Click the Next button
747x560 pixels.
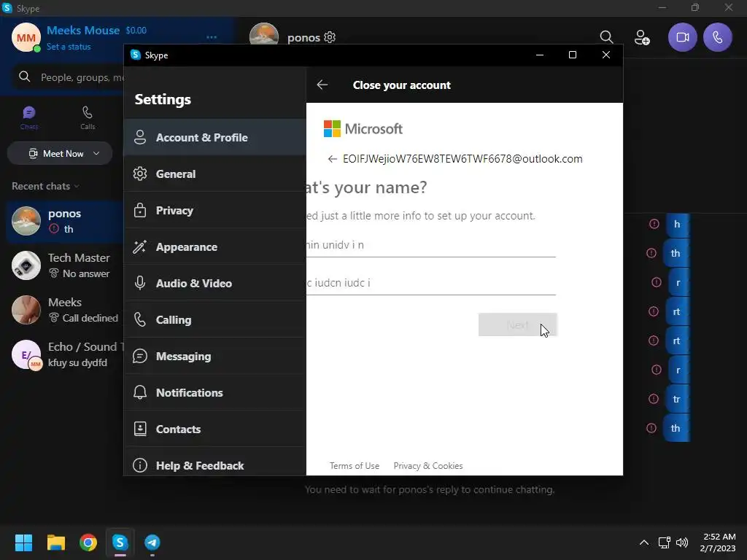[518, 324]
